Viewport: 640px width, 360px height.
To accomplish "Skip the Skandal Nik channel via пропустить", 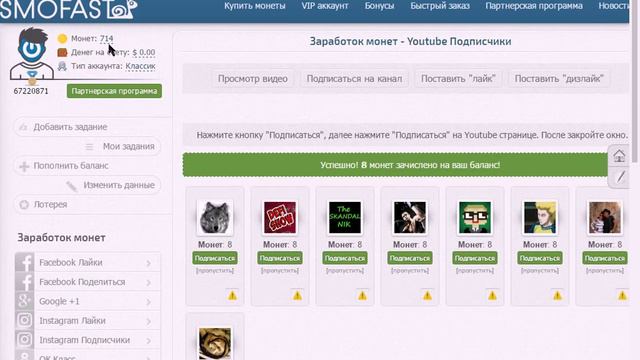I will [x=344, y=271].
